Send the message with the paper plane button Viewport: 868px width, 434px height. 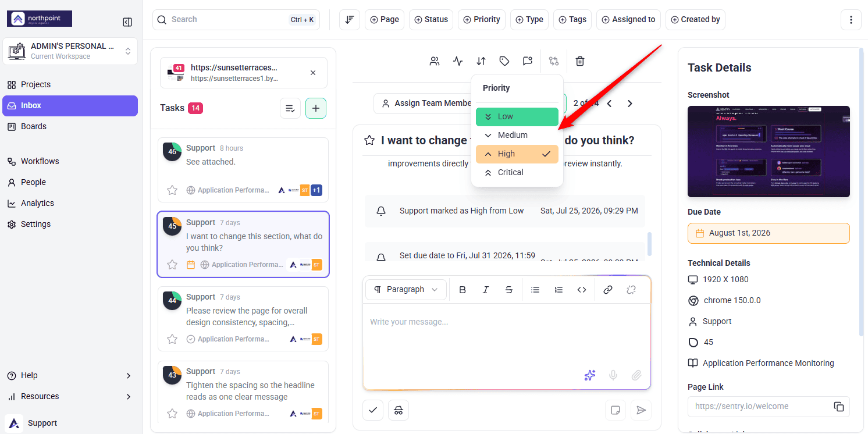tap(641, 410)
